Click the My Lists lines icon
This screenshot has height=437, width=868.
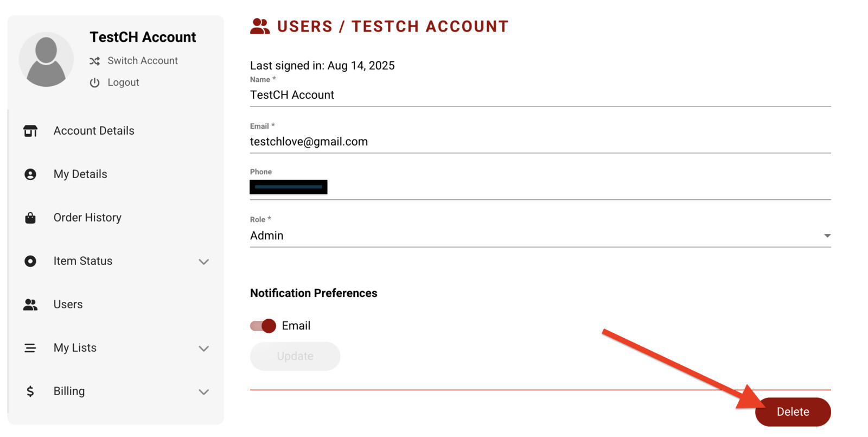click(30, 348)
